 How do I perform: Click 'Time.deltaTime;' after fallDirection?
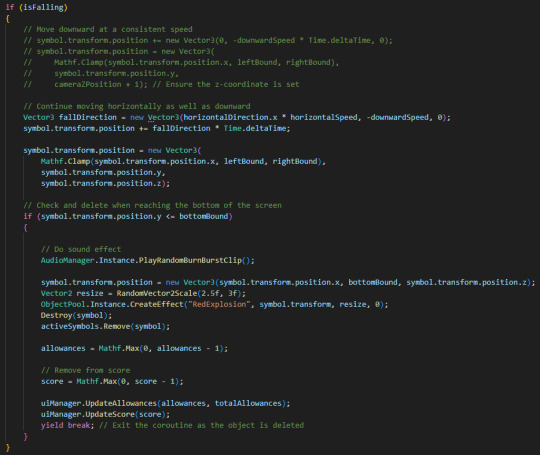coord(257,128)
